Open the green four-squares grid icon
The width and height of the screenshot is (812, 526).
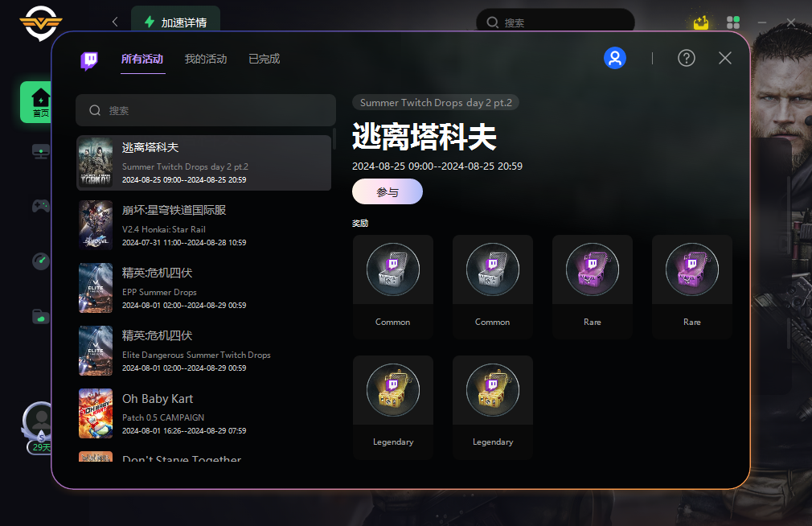pos(732,23)
